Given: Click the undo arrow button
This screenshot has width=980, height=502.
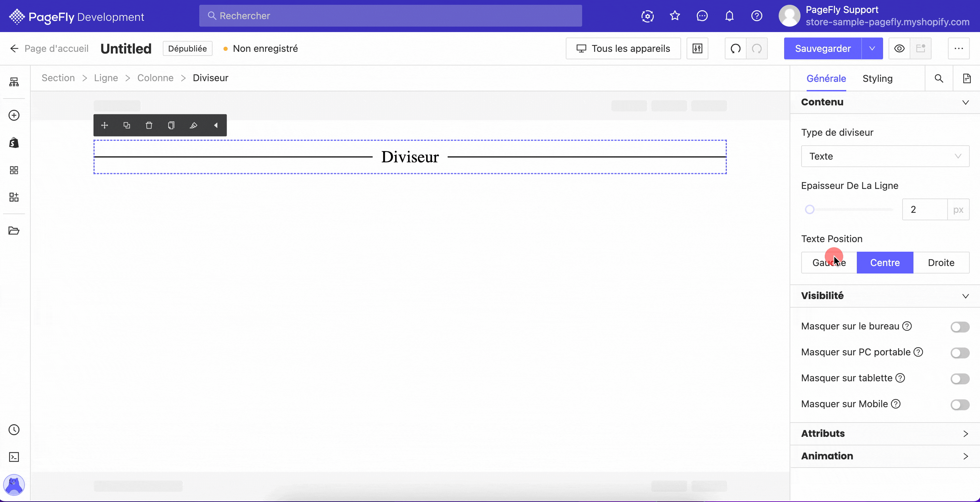Looking at the screenshot, I should pyautogui.click(x=735, y=48).
